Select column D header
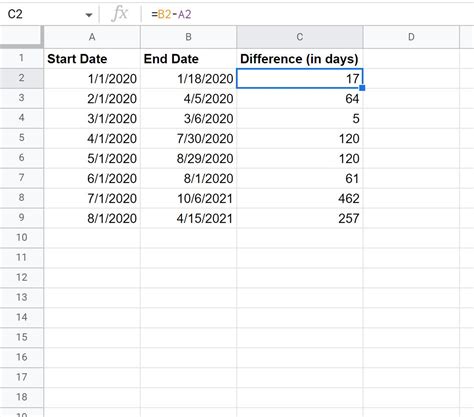The width and height of the screenshot is (474, 417). tap(411, 37)
